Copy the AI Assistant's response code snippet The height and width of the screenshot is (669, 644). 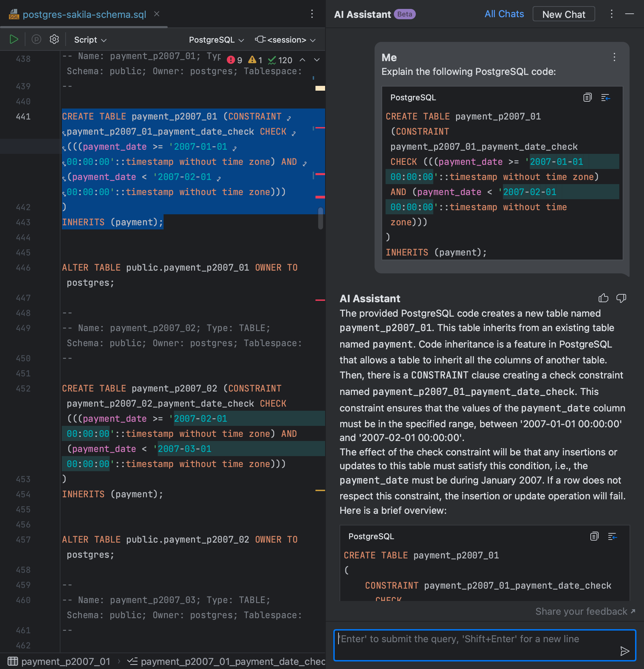point(594,536)
